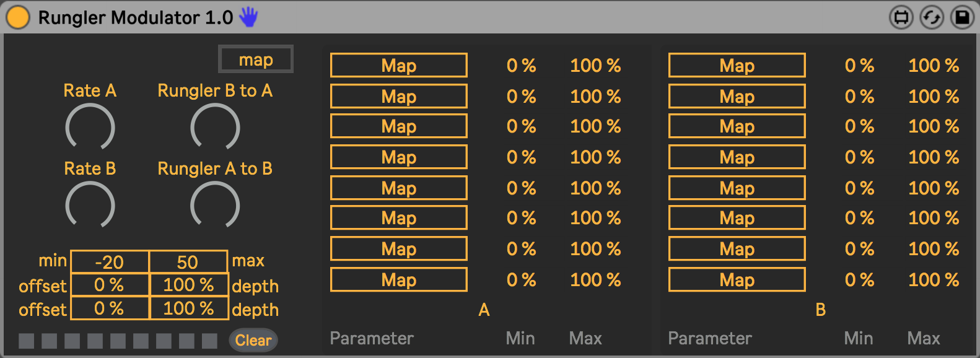Click the Hot-Swap preset circular arrows icon
Screen dimensions: 980x358
932,17
